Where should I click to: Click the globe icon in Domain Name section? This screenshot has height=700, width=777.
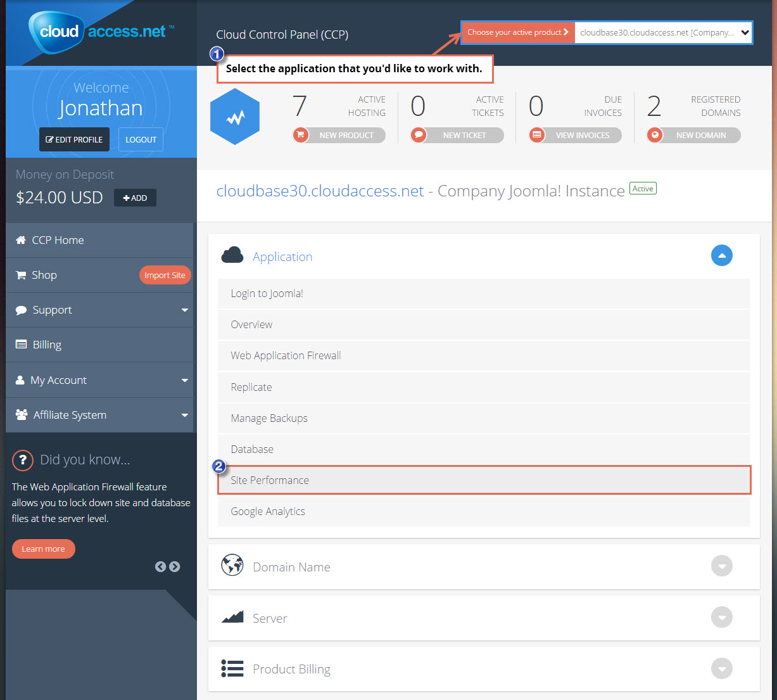(232, 565)
